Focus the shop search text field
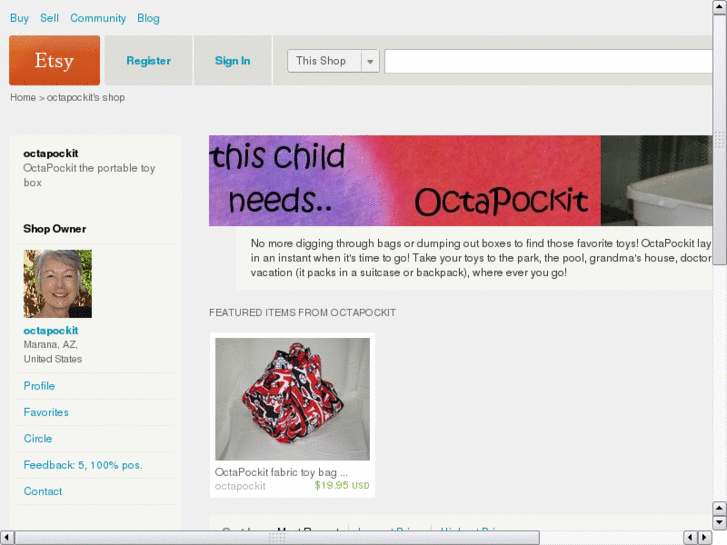727x545 pixels. coord(548,61)
